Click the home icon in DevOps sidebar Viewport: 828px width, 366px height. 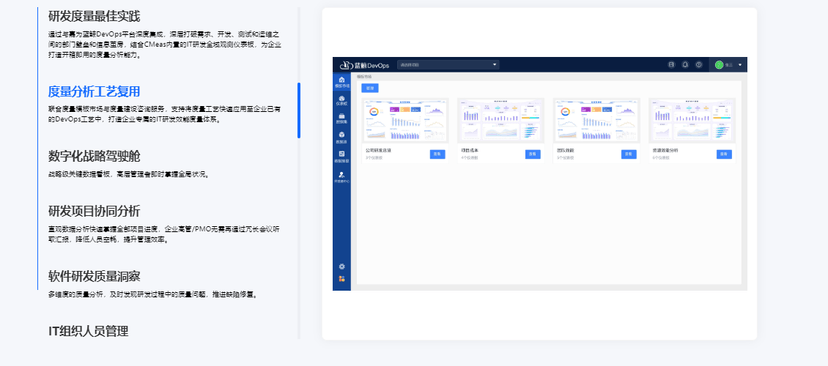click(341, 80)
